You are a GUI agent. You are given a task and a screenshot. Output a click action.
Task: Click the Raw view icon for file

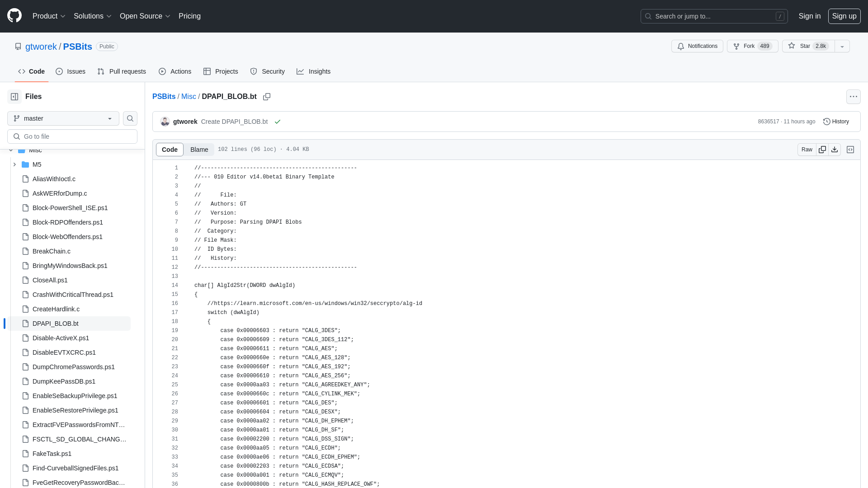(x=807, y=150)
